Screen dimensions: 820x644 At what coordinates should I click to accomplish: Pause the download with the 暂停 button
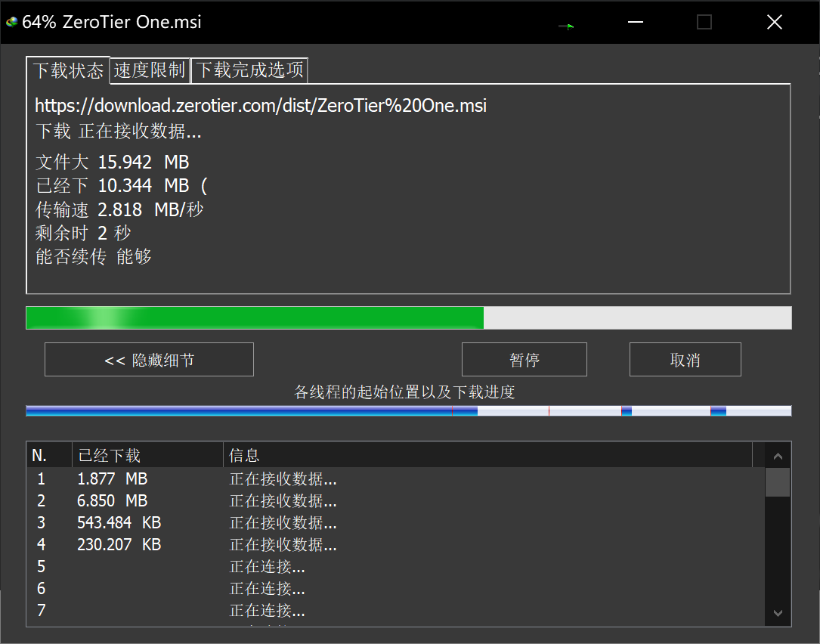524,360
